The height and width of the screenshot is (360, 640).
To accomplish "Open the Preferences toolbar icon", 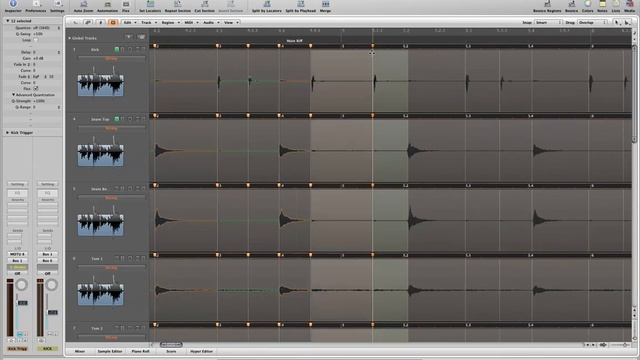I will click(36, 4).
